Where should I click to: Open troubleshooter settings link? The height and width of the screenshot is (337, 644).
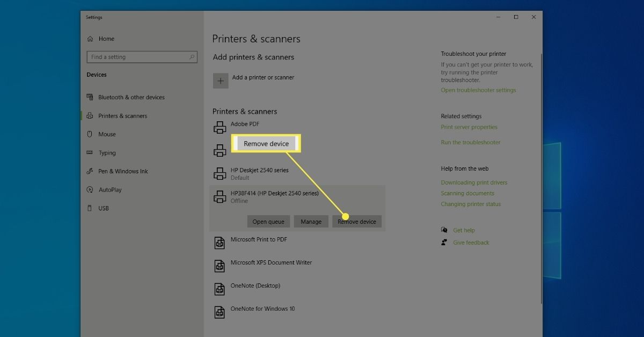coord(478,90)
